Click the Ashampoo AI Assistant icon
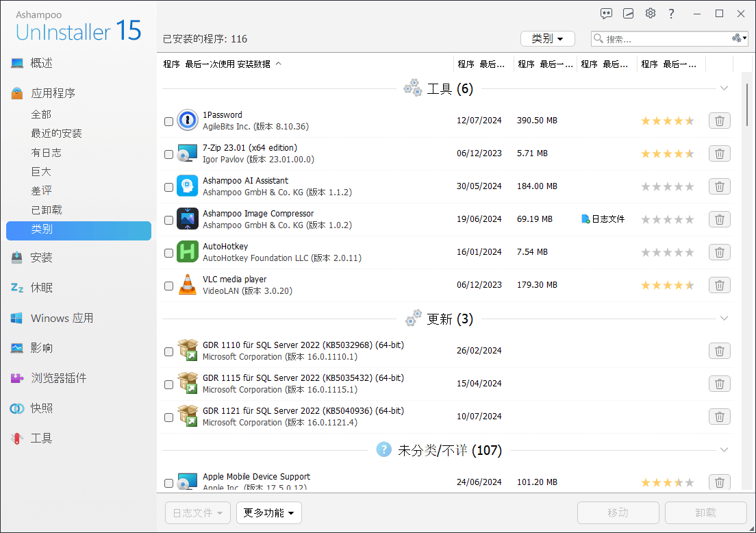Screen dimensions: 756x533 (x=187, y=186)
